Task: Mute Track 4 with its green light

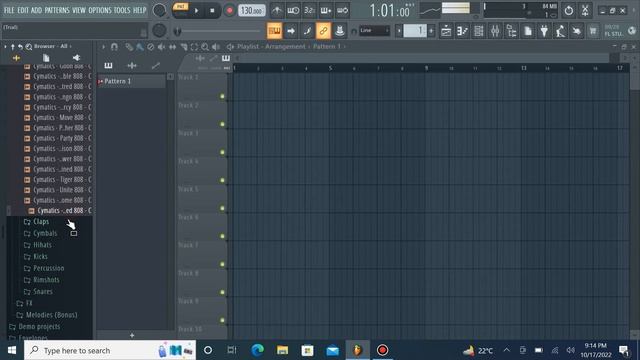Action: 222,180
